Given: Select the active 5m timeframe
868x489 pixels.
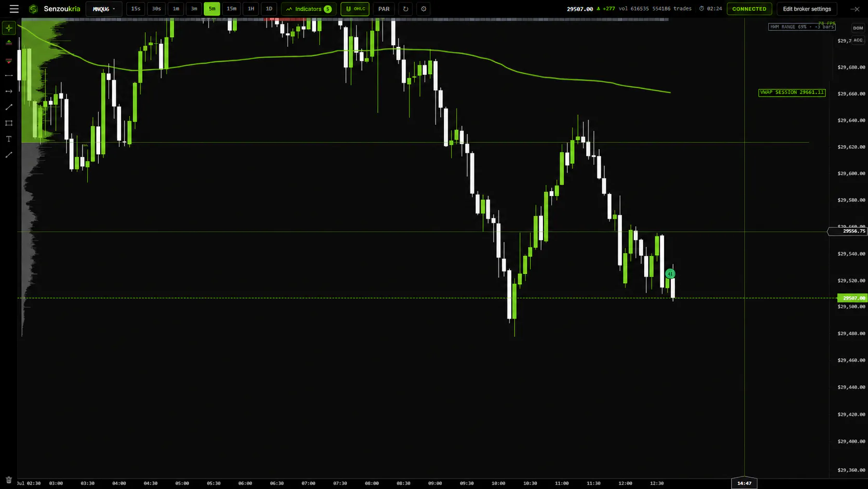Looking at the screenshot, I should tap(212, 9).
